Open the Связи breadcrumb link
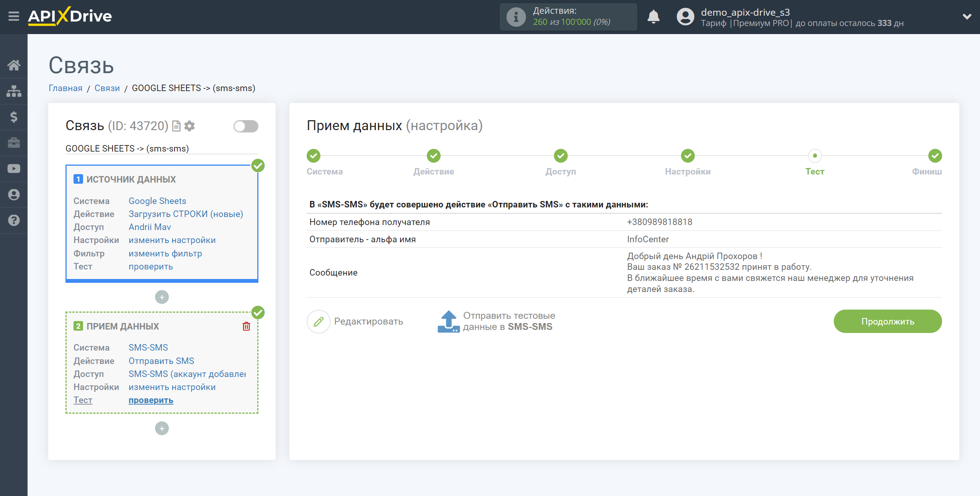 click(107, 88)
